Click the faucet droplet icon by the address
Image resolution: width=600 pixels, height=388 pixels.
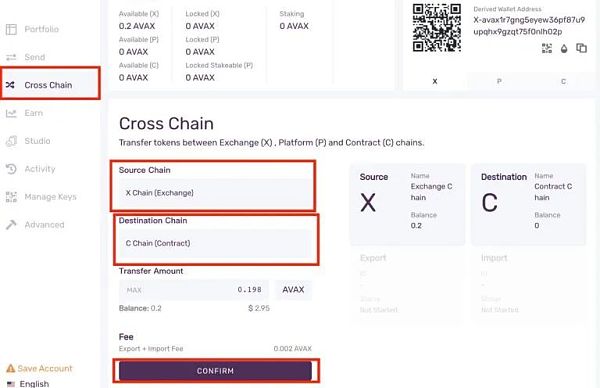tap(564, 48)
